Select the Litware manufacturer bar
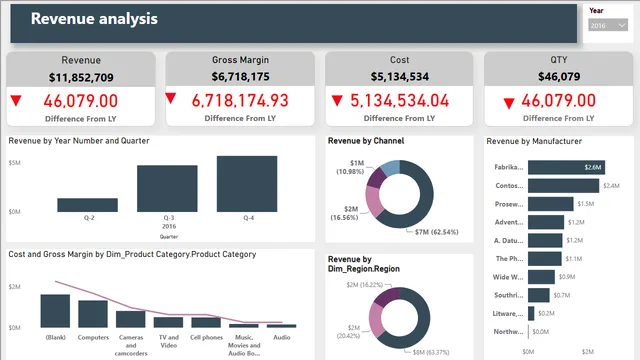 point(531,313)
